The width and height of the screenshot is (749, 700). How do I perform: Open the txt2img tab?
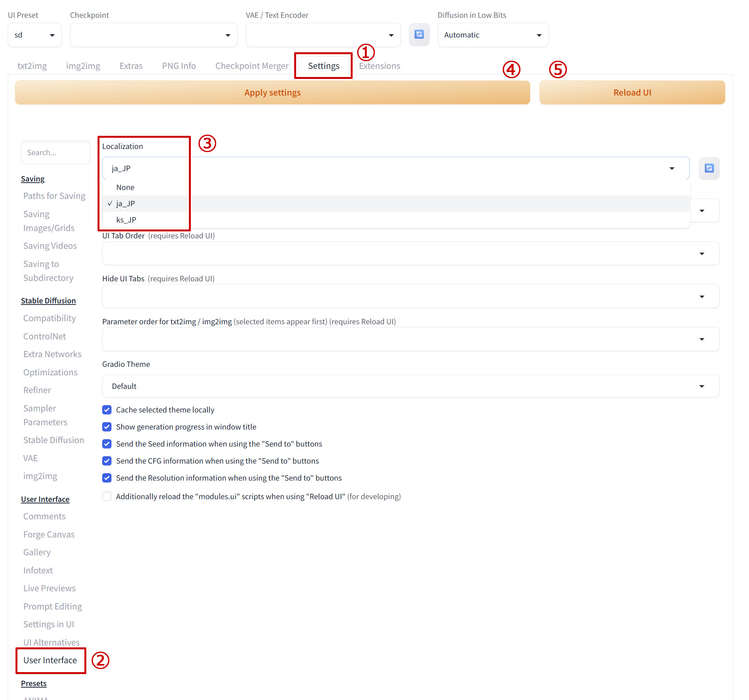point(32,66)
